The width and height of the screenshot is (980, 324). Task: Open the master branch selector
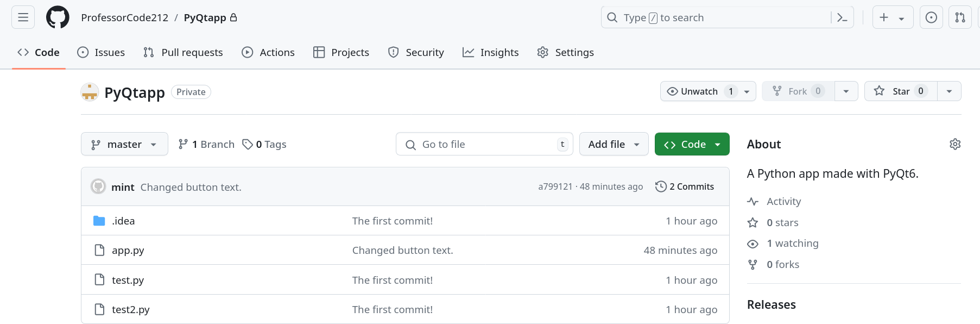click(x=124, y=144)
